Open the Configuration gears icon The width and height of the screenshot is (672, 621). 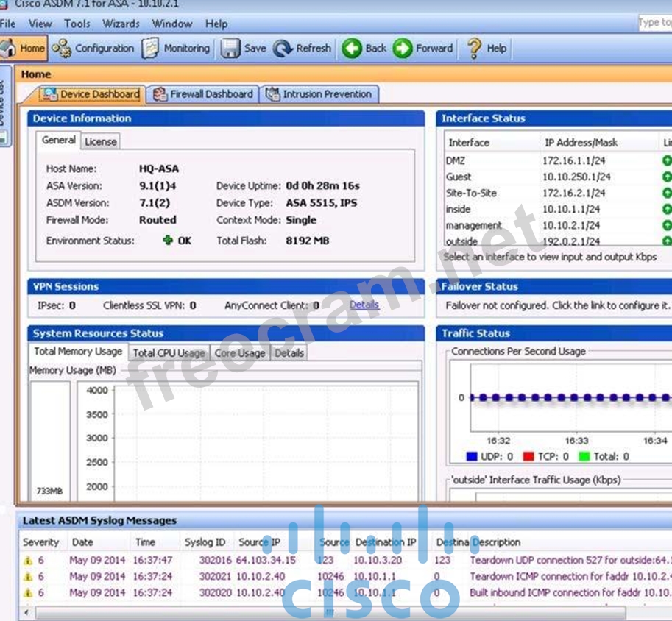click(62, 49)
